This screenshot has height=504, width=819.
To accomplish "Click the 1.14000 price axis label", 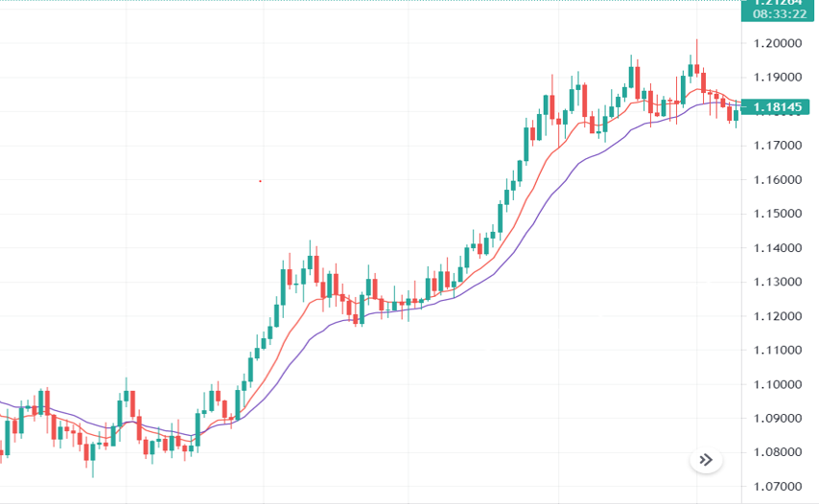I will (x=778, y=248).
